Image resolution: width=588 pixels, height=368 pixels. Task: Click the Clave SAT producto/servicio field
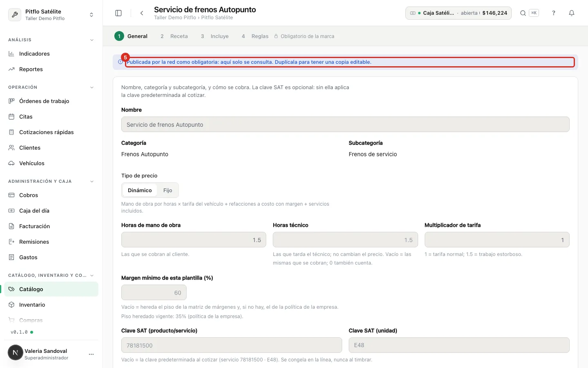pos(232,345)
